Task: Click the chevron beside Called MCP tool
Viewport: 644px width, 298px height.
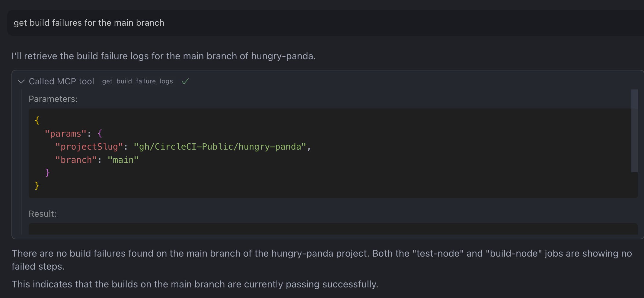Action: tap(21, 81)
